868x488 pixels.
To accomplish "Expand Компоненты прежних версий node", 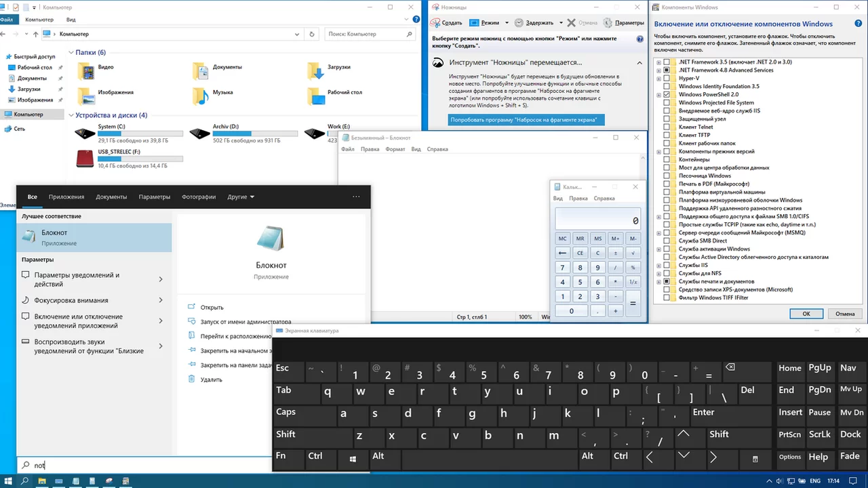I will click(658, 151).
